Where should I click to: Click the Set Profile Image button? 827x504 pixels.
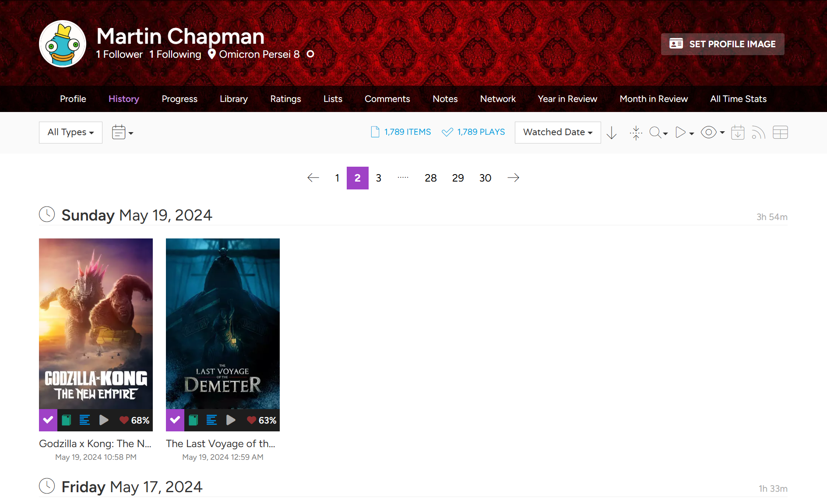[722, 44]
